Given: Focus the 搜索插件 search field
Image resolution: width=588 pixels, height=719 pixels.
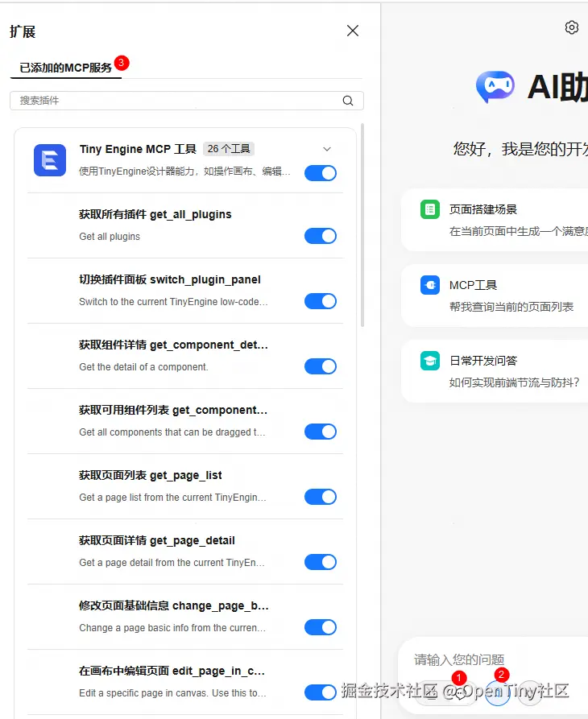Looking at the screenshot, I should click(187, 101).
